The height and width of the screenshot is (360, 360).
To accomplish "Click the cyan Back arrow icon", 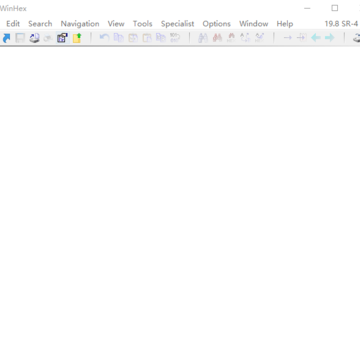I will 316,38.
